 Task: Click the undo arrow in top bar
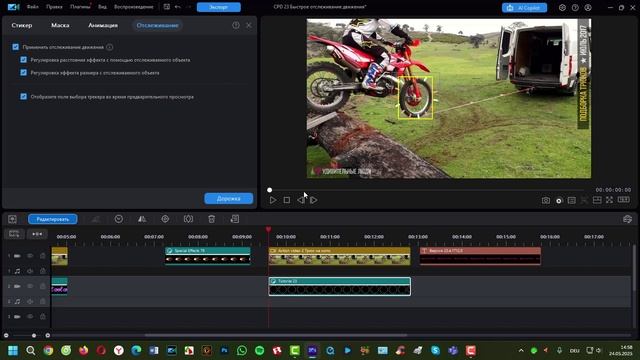tap(178, 7)
